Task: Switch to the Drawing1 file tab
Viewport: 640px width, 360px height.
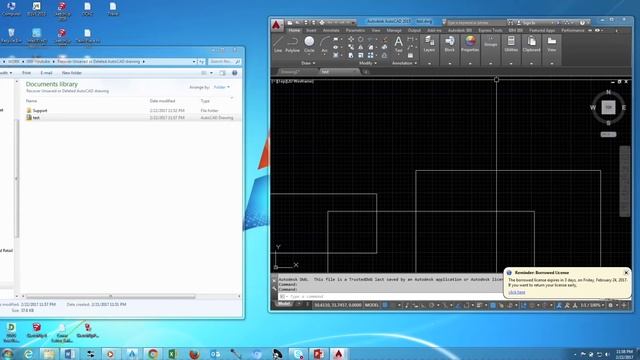Action: point(295,72)
